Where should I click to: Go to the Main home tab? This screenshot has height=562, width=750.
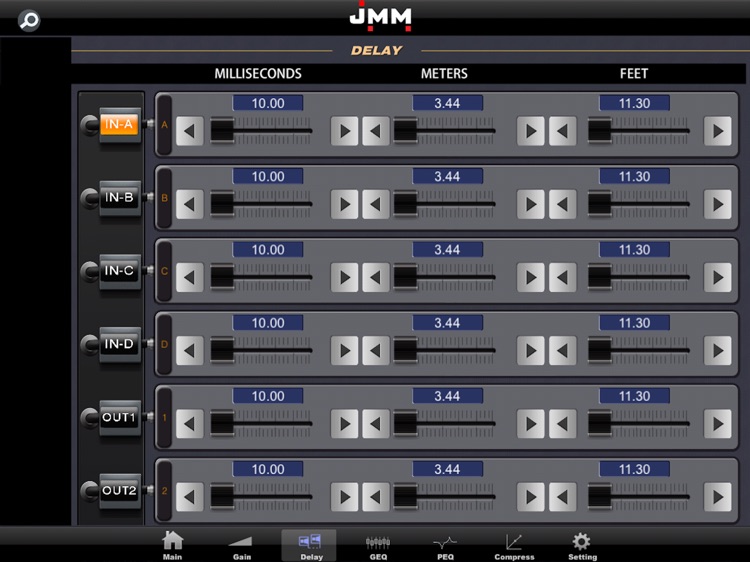172,546
